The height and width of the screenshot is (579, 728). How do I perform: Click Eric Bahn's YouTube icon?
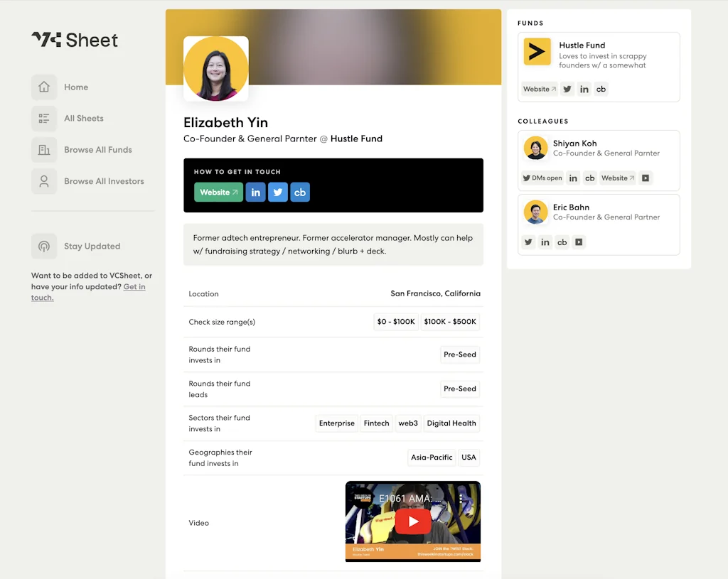(579, 242)
